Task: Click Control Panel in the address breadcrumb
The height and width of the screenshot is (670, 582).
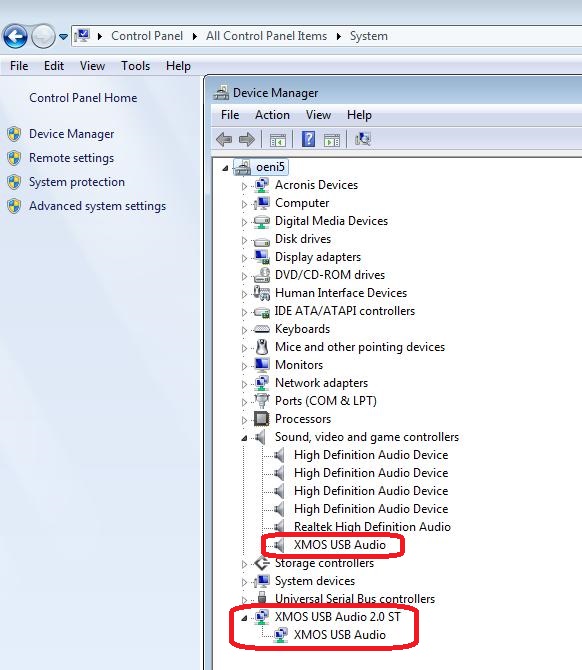Action: (147, 36)
